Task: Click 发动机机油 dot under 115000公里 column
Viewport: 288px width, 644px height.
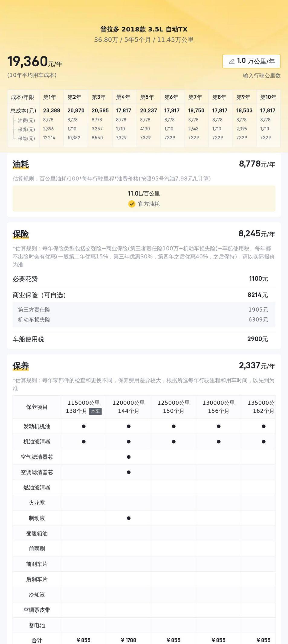Action: (x=84, y=426)
